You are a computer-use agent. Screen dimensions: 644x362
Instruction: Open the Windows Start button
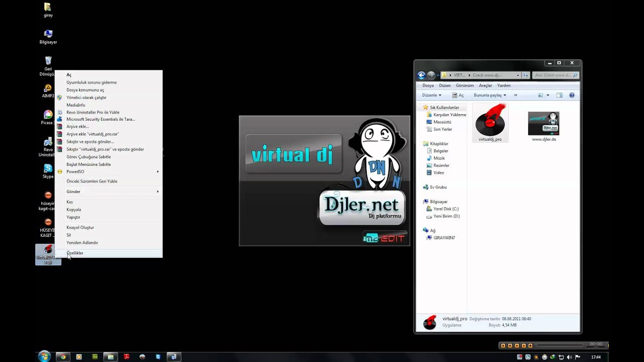[x=44, y=356]
